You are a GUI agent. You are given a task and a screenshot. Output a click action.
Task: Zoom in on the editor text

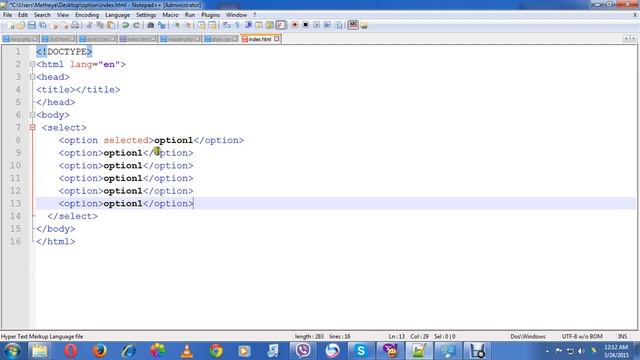176,25
